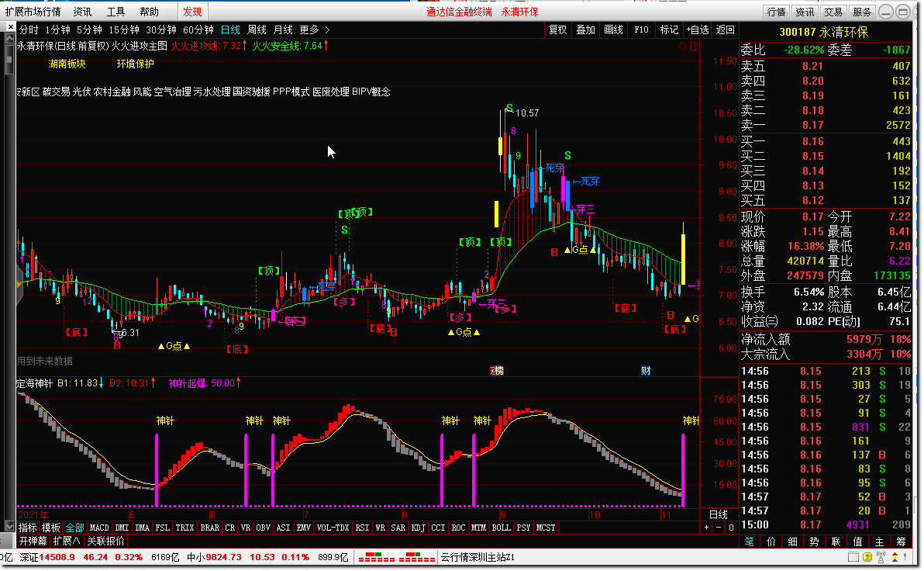The height and width of the screenshot is (571, 924).
Task: Switch to 月线 monthly chart
Action: coord(284,29)
